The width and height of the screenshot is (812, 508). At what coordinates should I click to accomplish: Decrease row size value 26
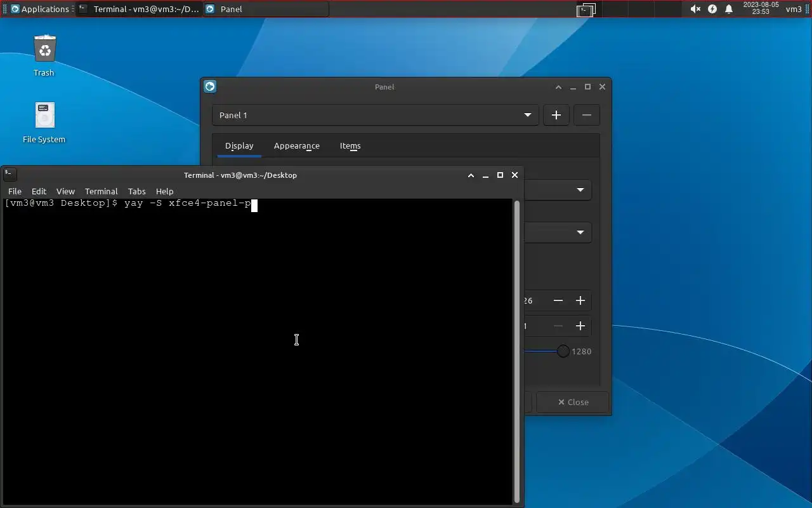click(558, 300)
